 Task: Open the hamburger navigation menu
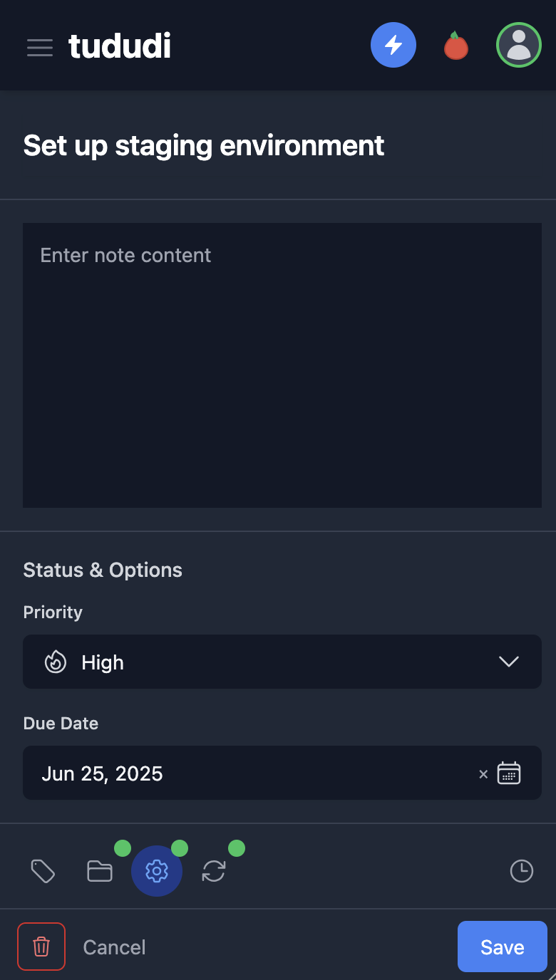(x=40, y=47)
